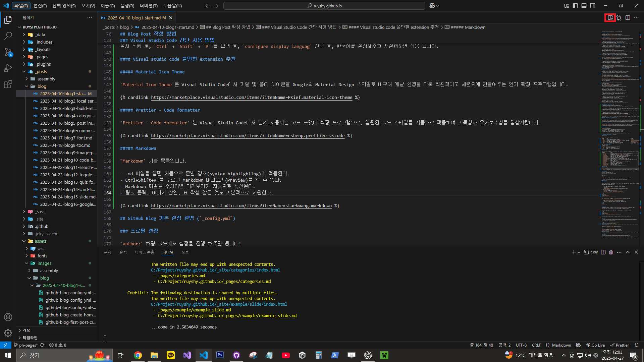644x362 pixels.
Task: Open terminal launch profiles dropdown arrow
Action: [578, 252]
